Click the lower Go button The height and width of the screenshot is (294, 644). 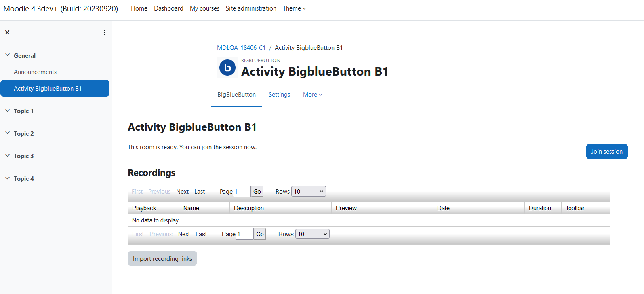(x=260, y=234)
